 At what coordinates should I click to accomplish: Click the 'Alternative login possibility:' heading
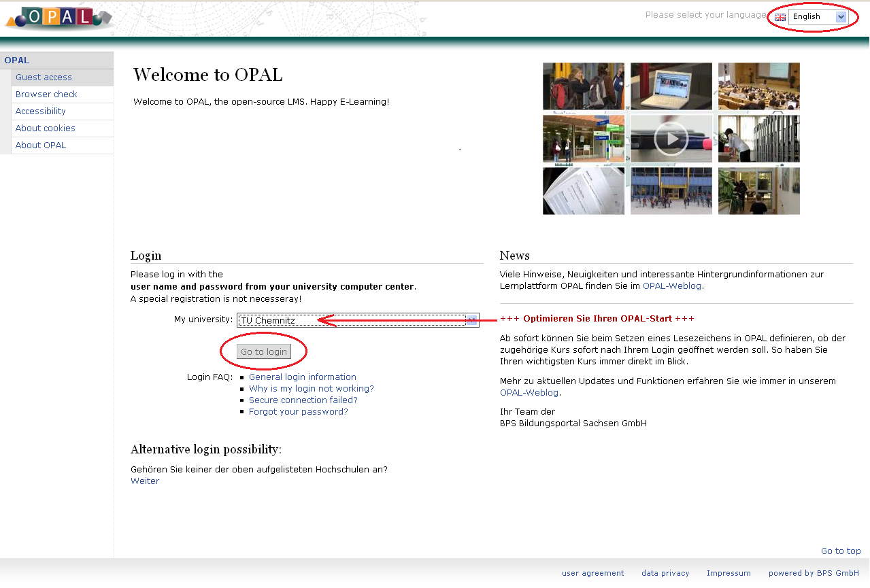click(206, 449)
